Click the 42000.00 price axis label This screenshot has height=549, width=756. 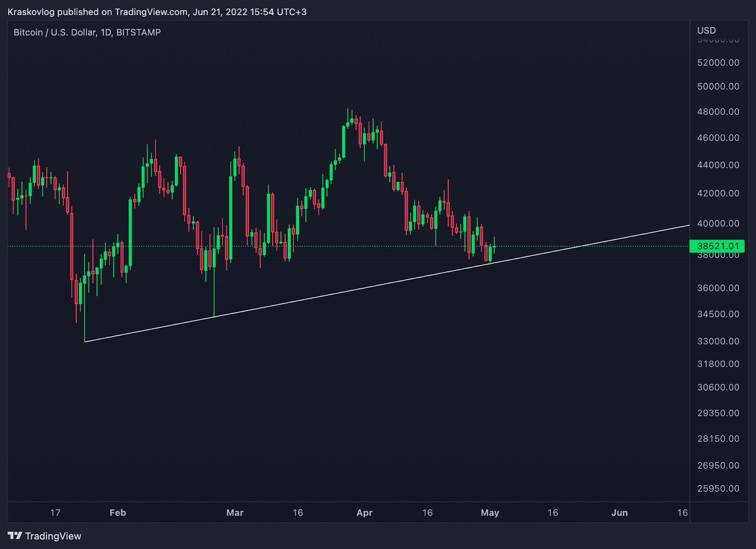pos(718,193)
